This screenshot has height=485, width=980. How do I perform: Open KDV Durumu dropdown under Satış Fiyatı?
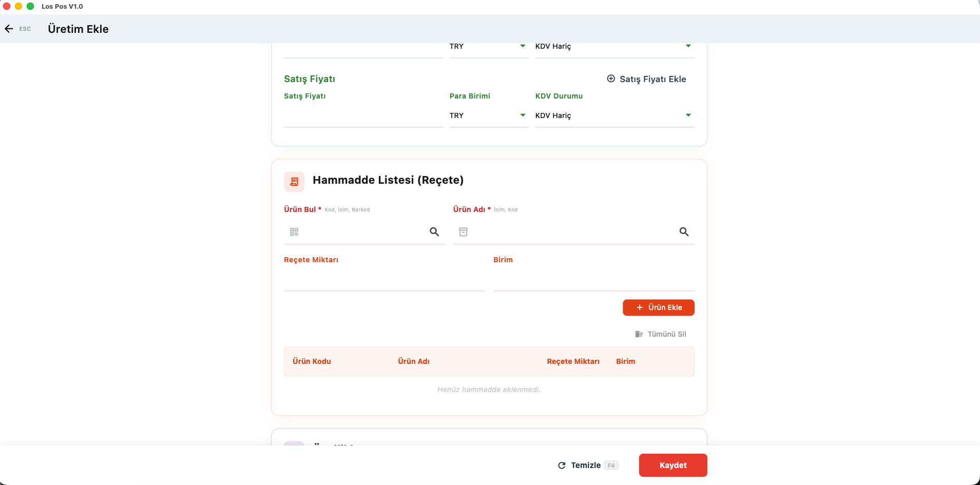click(x=614, y=115)
